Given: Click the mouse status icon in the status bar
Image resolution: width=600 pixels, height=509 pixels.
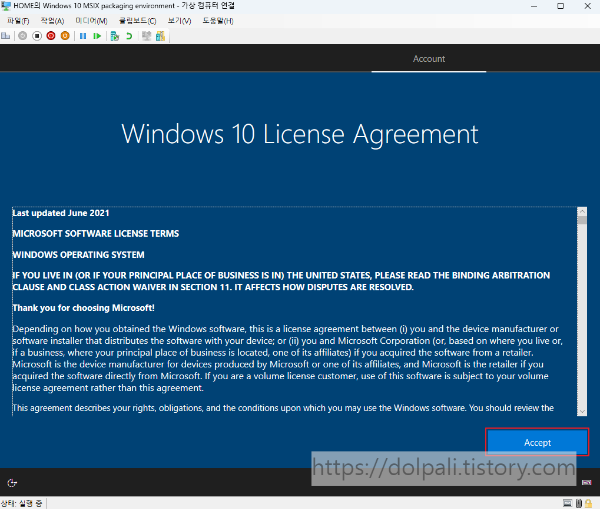Looking at the screenshot, I should tap(579, 503).
